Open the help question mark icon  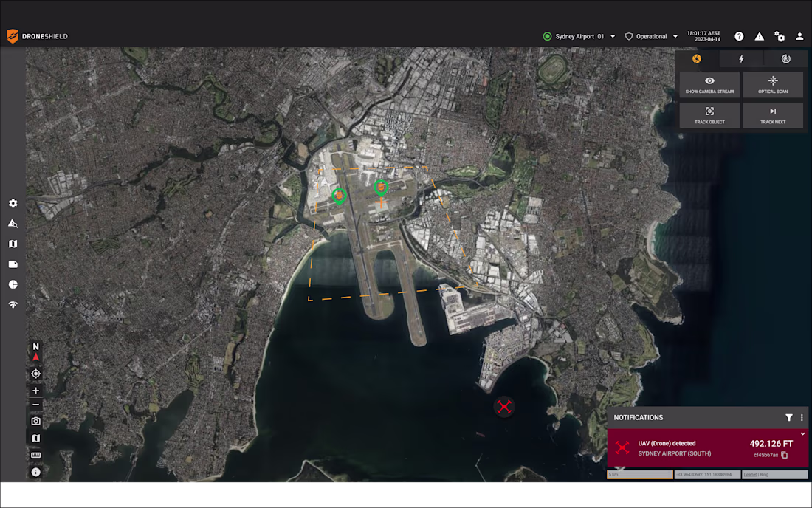[739, 36]
